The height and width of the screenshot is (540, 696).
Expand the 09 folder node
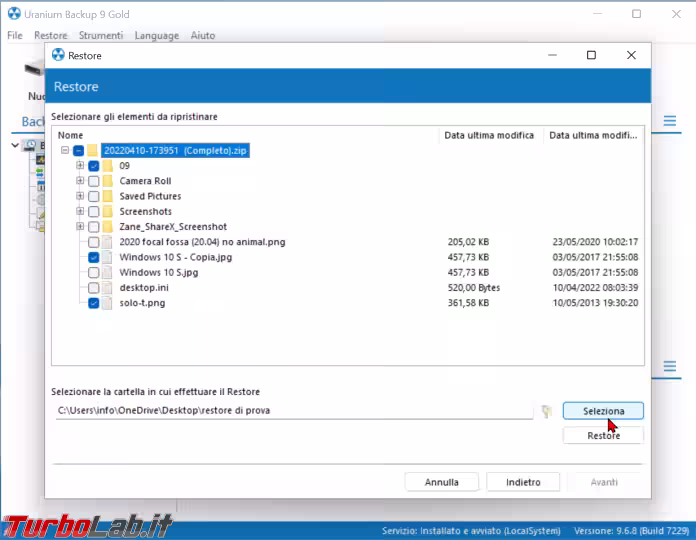(80, 166)
